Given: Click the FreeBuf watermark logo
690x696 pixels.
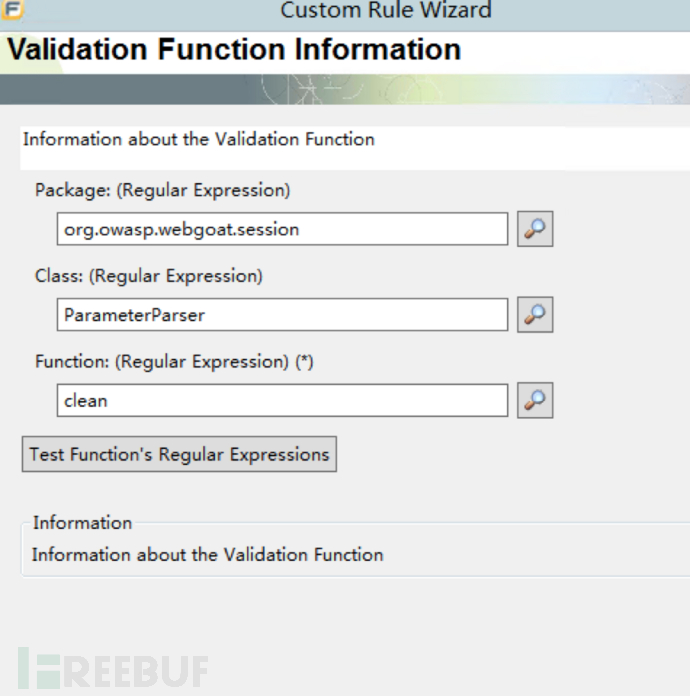Looking at the screenshot, I should pos(113,669).
